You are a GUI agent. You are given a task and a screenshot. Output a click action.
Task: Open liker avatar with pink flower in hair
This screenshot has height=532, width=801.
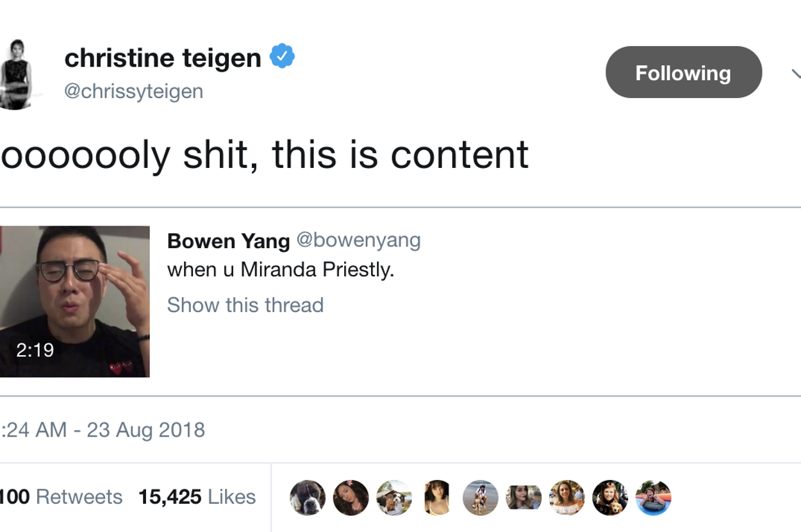pos(351,497)
